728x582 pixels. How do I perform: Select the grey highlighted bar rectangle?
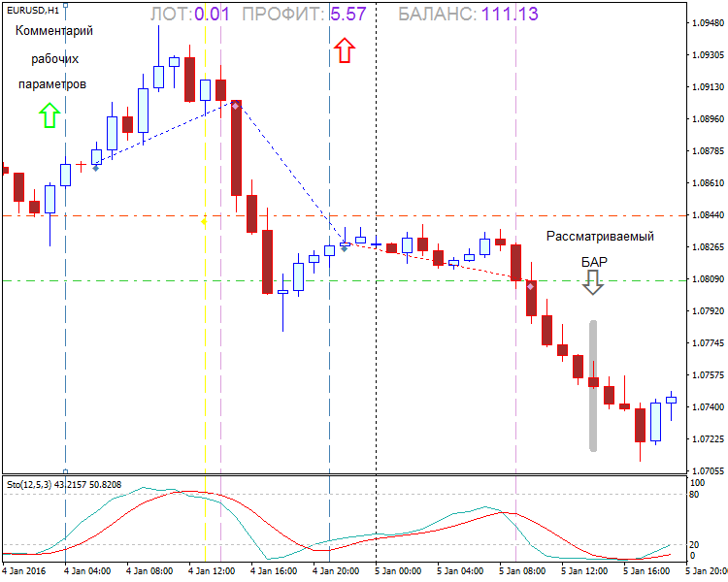593,385
